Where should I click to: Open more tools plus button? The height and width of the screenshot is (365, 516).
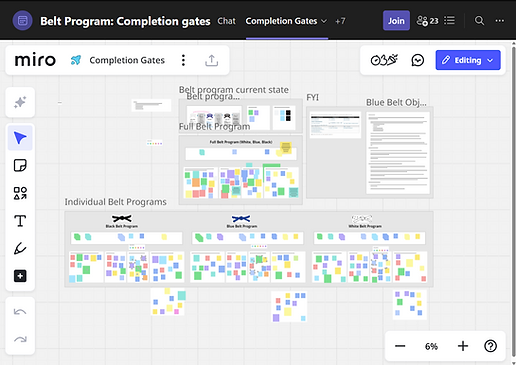(x=20, y=276)
